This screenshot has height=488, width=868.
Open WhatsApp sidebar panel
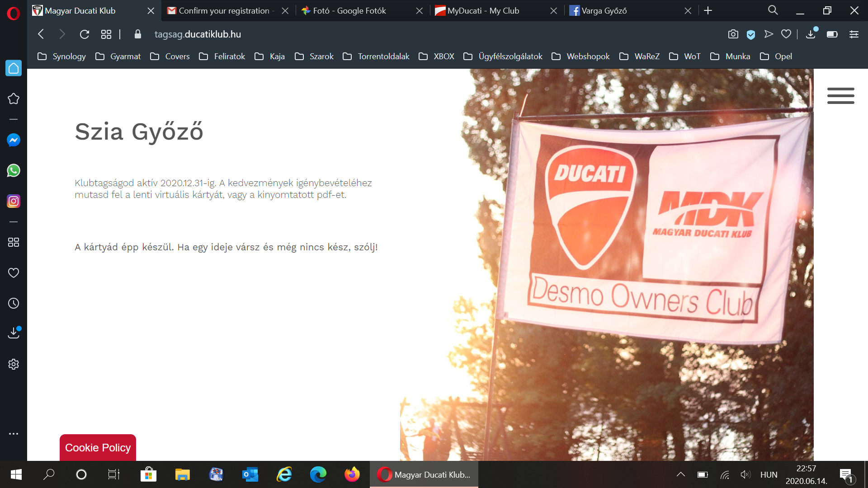point(14,171)
